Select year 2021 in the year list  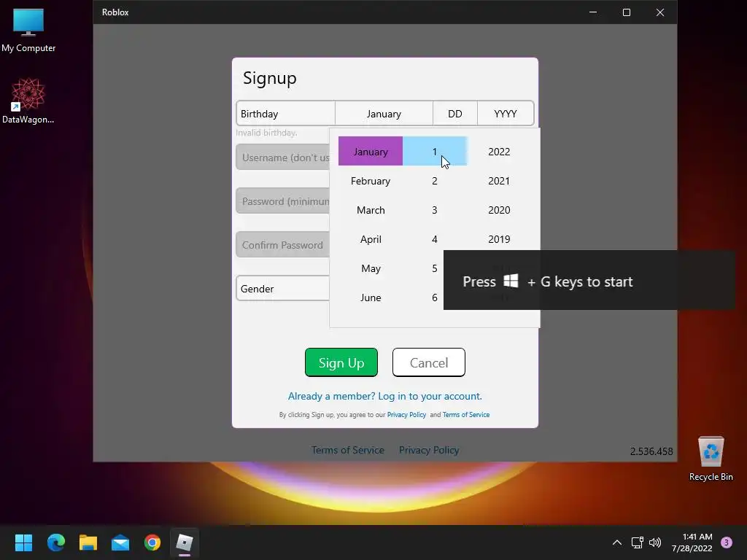tap(499, 181)
